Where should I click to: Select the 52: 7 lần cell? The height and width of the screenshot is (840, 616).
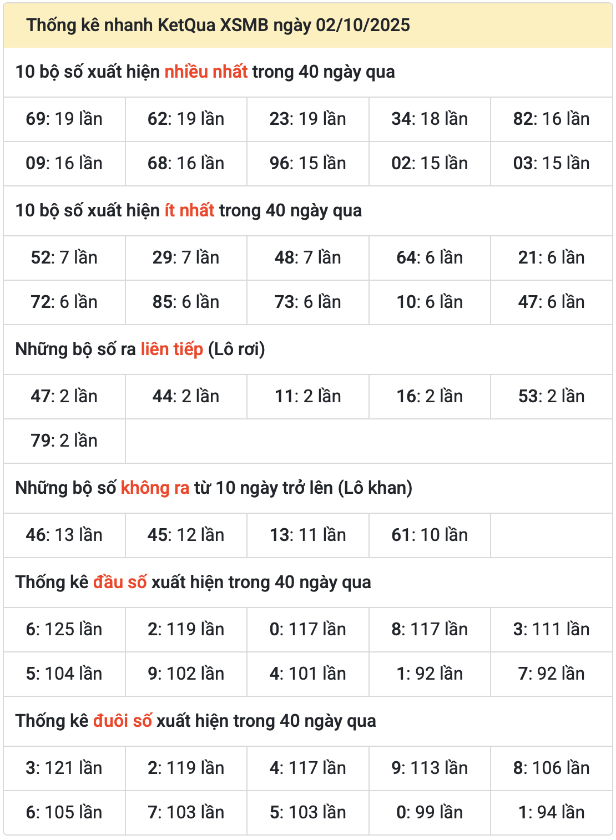click(x=64, y=257)
